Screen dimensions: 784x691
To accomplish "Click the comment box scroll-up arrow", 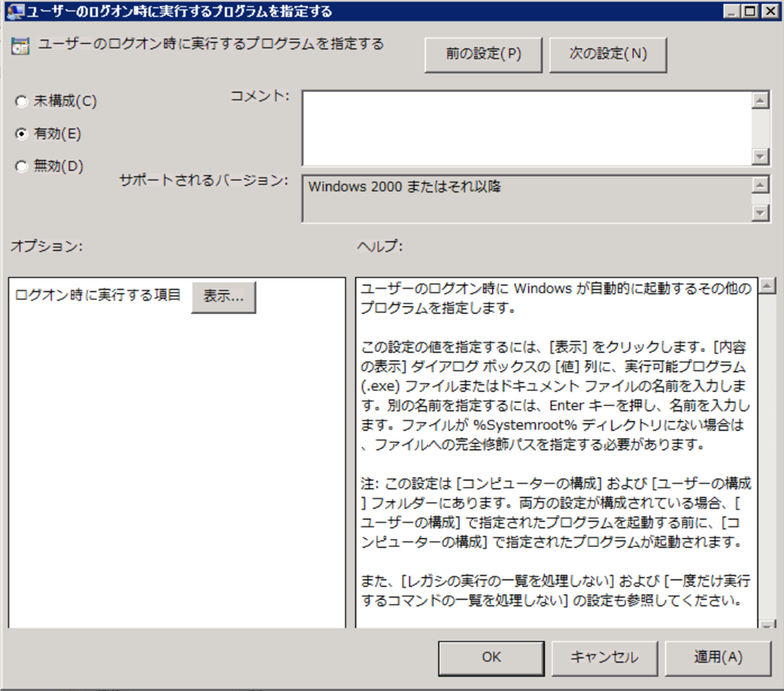I will (x=760, y=100).
